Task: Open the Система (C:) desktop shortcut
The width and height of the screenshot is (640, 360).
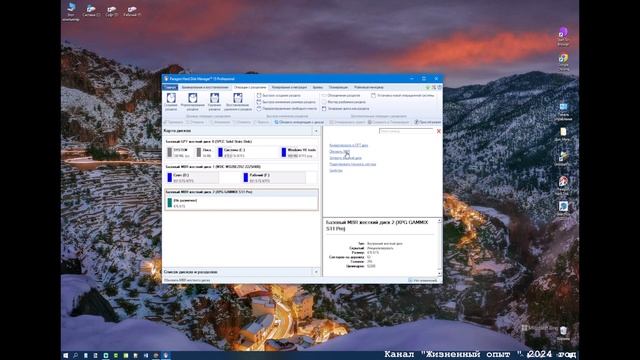Action: [x=91, y=11]
